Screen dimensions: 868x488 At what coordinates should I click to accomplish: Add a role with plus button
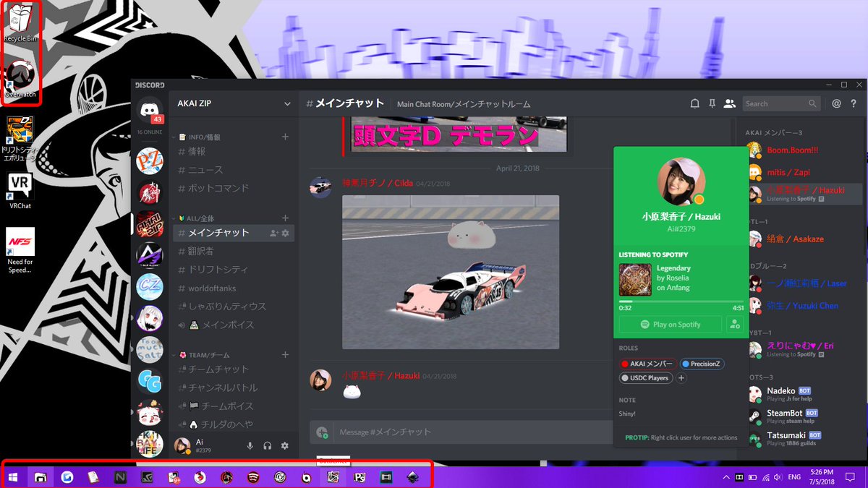tap(681, 378)
